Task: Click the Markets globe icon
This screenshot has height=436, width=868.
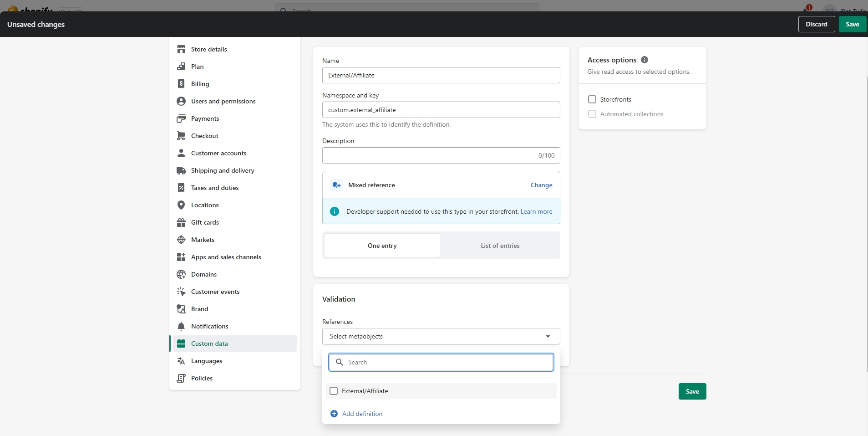Action: (x=181, y=240)
